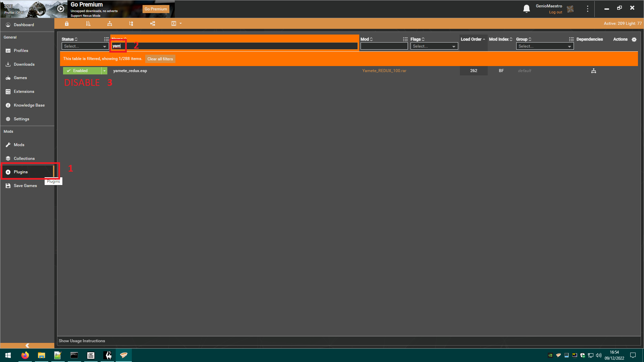The image size is (644, 362).
Task: Select the yamete_redux.esp plugin name
Action: 130,71
